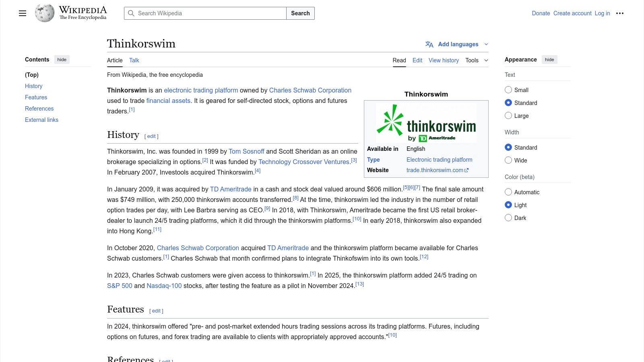Click the external link icon by trade.thinkorswim.com

coord(466,171)
